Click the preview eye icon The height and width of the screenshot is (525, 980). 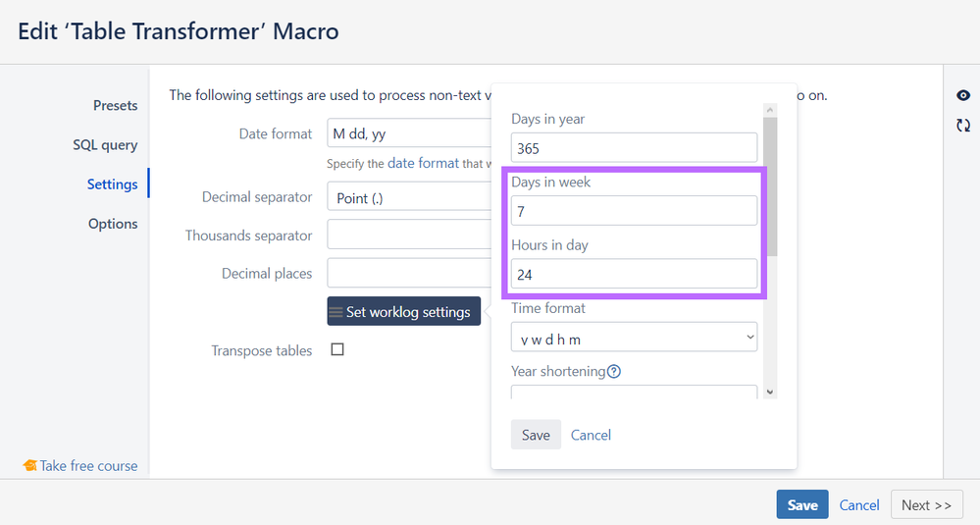pyautogui.click(x=963, y=95)
